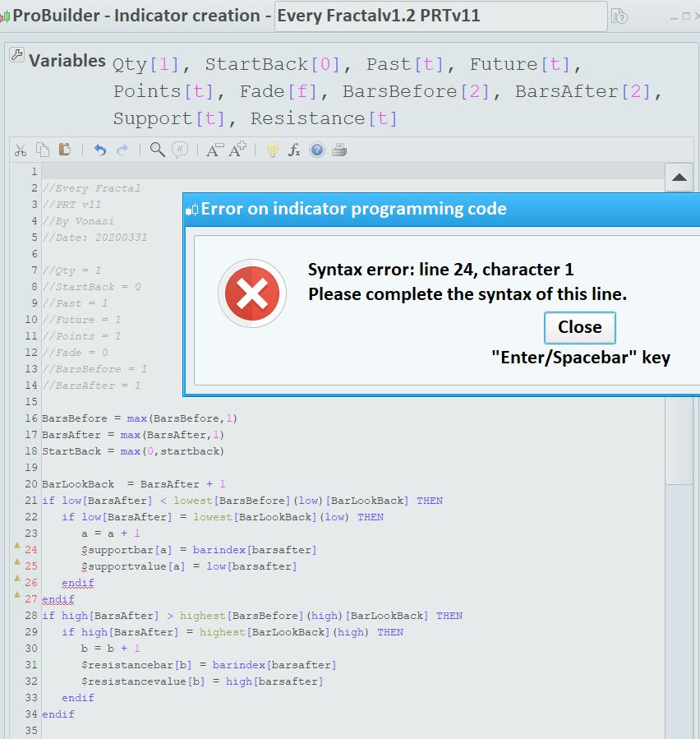Click the warning marker on line 27

(x=17, y=595)
